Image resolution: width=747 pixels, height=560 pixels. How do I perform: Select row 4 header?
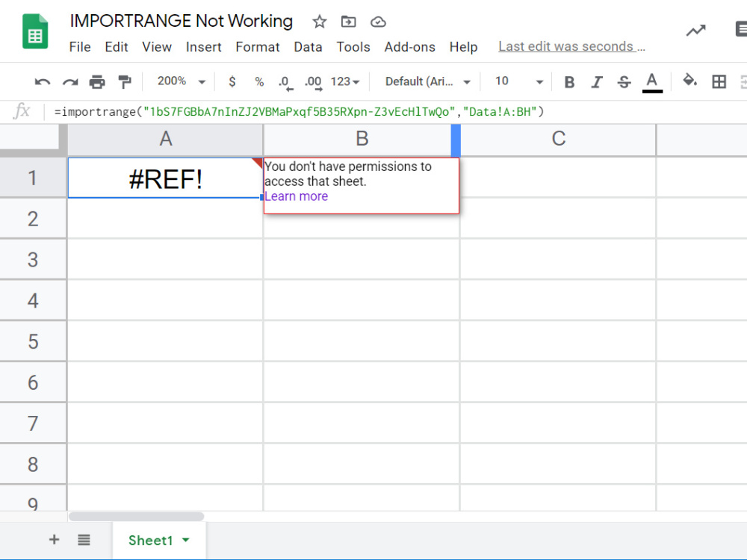[x=33, y=300]
